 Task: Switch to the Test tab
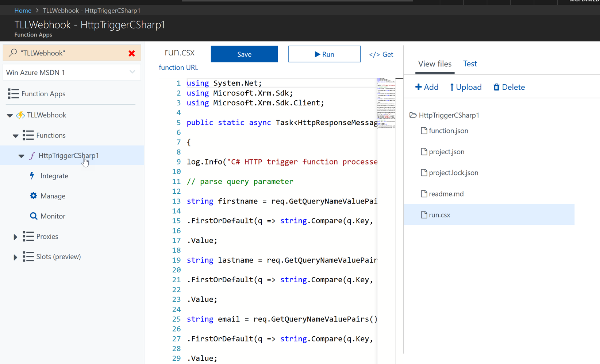(x=470, y=64)
